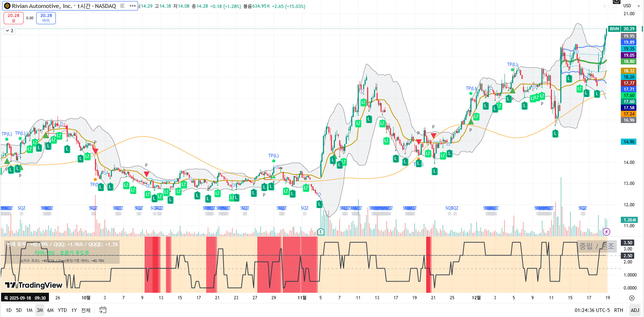
Task: Click the 14.96 cyan price label
Action: click(629, 142)
